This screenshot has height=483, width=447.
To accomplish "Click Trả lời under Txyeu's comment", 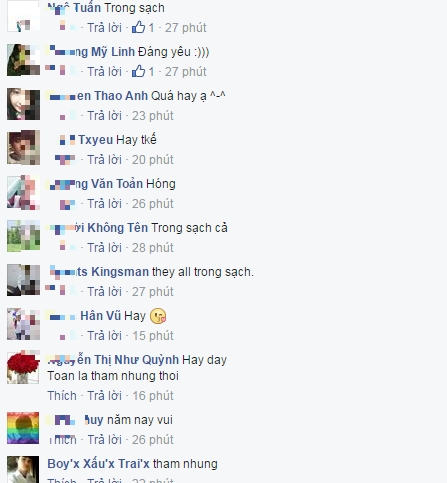I will point(104,160).
